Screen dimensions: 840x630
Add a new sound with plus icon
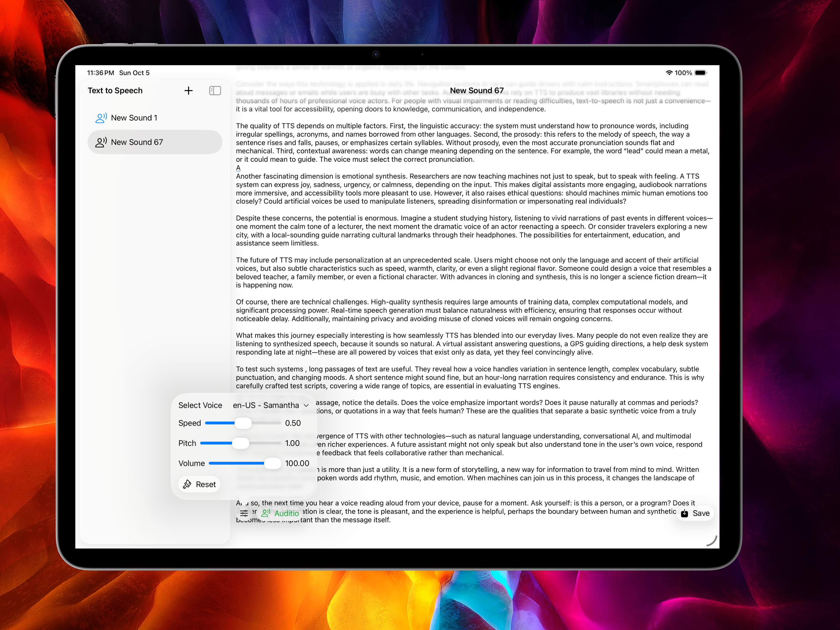[x=188, y=90]
